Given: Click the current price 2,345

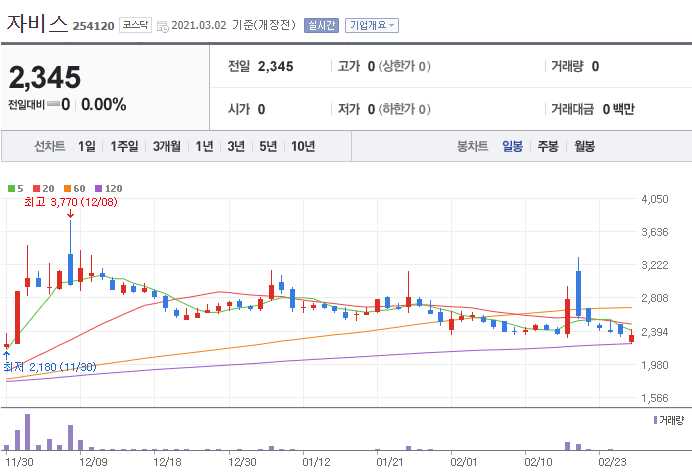Looking at the screenshot, I should coord(45,78).
